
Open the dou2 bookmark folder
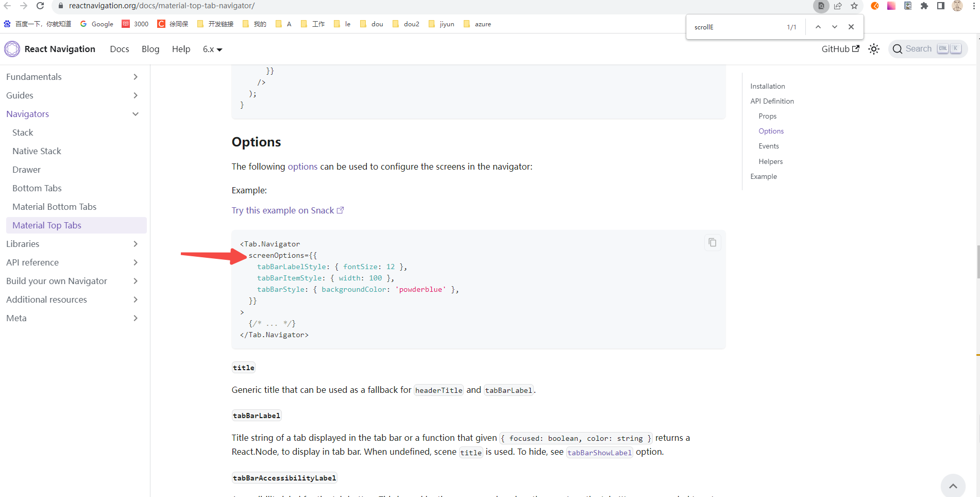coord(406,24)
